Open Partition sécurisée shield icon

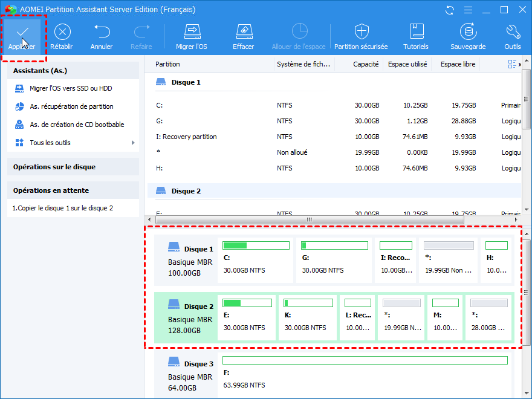click(362, 31)
